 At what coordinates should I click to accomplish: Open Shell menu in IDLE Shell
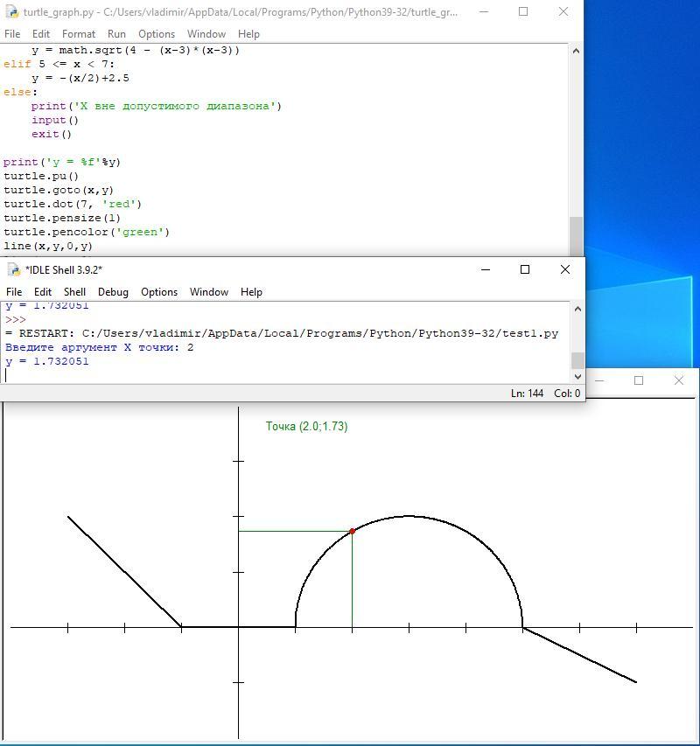(74, 291)
